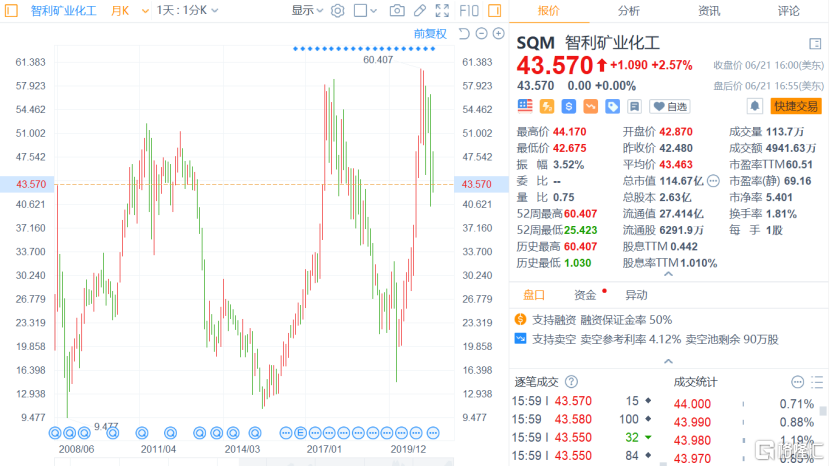The width and height of the screenshot is (830, 467).
Task: Click the E event marker on the timeline
Action: point(300,433)
